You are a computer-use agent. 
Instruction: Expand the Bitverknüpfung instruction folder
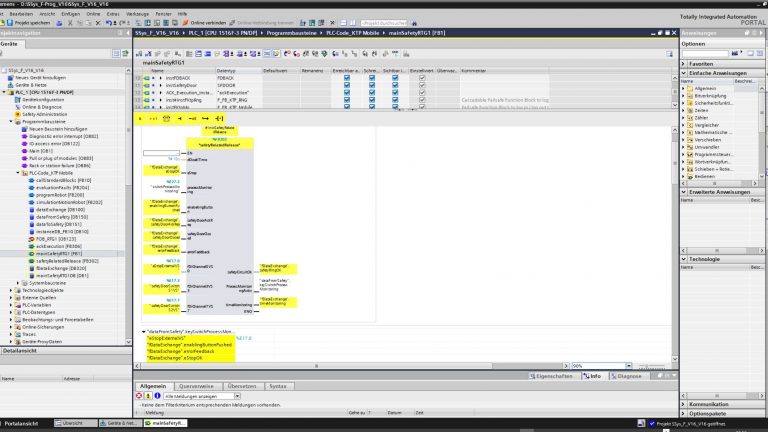(684, 96)
